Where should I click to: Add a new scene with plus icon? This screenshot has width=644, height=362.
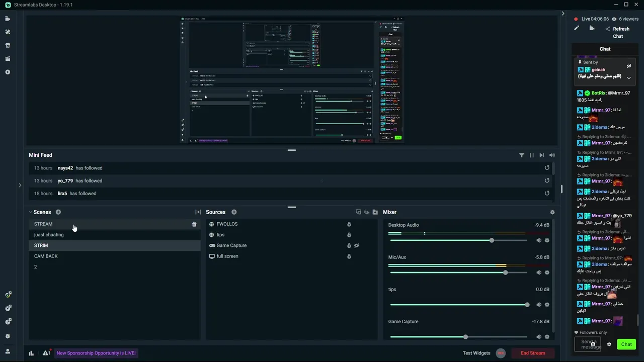coord(58,212)
